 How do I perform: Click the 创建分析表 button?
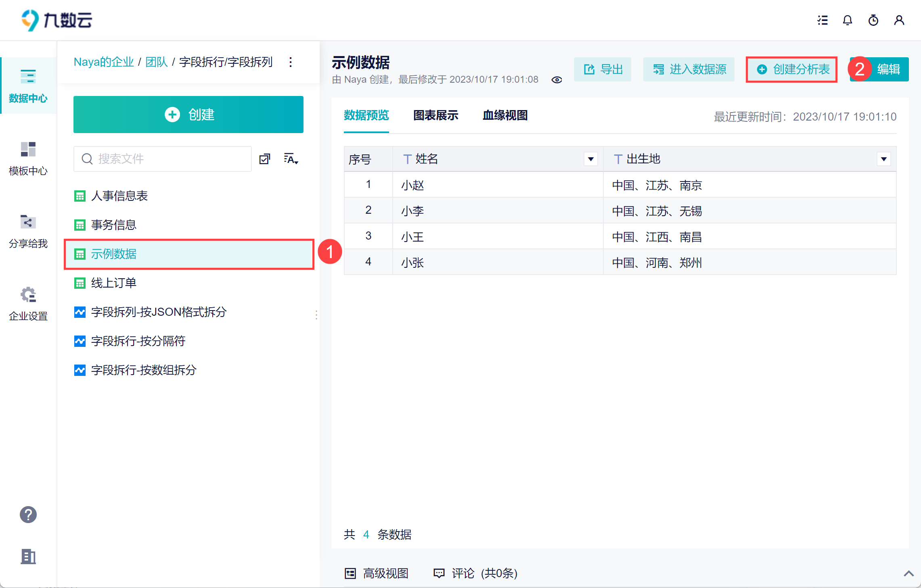pyautogui.click(x=792, y=69)
